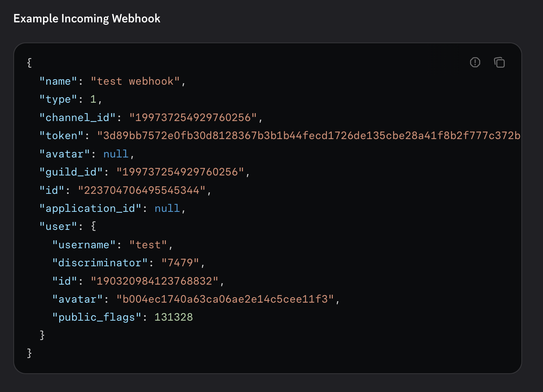Screen dimensions: 543x392
Task: Click the "channel_id" key
Action: click(x=78, y=117)
